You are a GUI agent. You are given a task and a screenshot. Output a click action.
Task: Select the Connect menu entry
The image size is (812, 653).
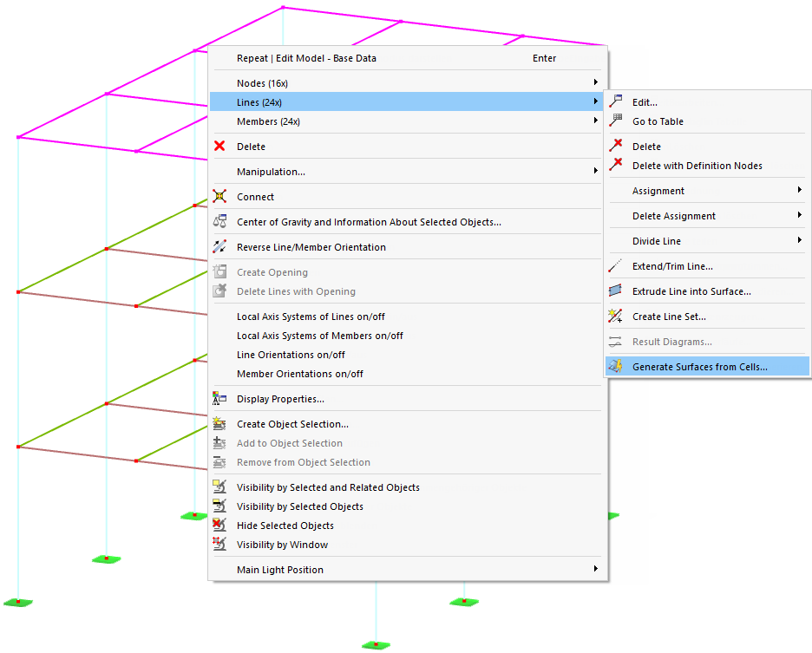pos(406,197)
